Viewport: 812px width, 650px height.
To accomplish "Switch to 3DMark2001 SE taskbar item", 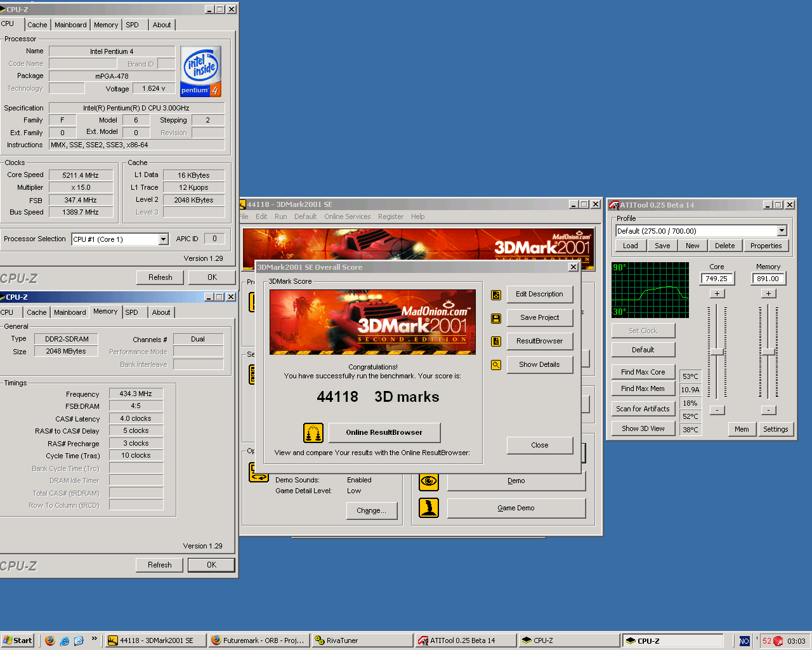I will coord(155,640).
